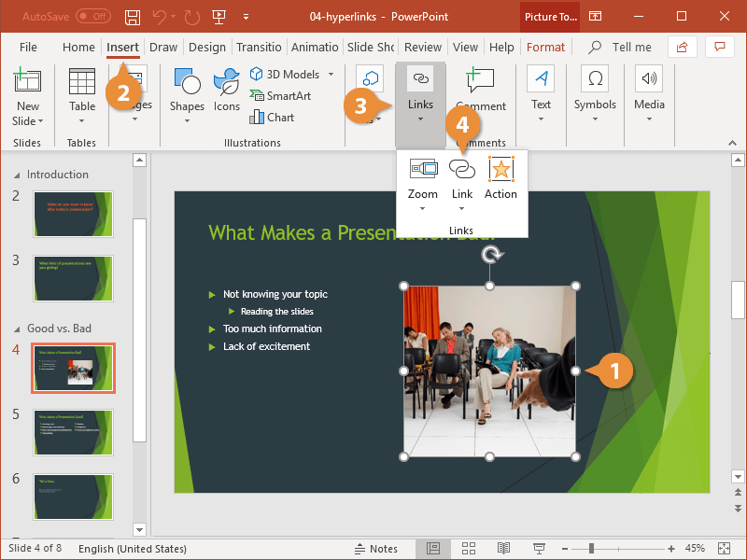Toggle AutoSave switch
Screen dimensions: 747x560
pos(93,17)
